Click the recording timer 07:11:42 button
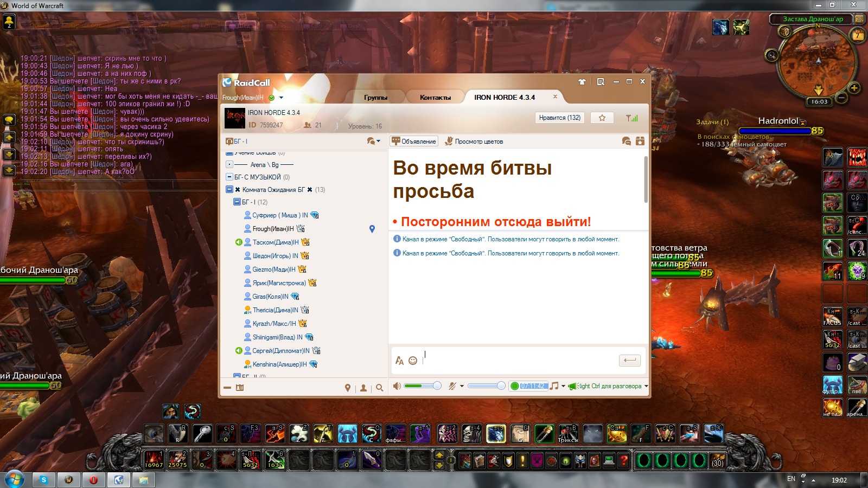This screenshot has height=488, width=868. 528,386
